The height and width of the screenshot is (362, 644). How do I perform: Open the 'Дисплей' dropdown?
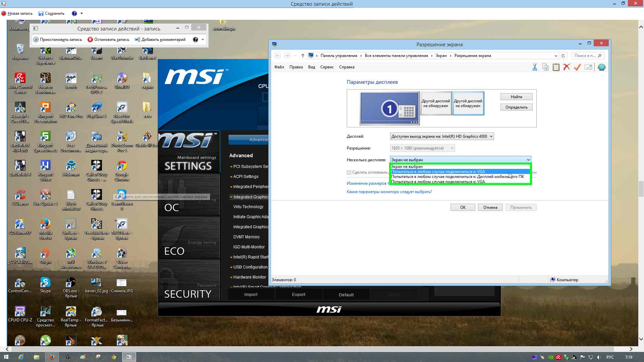point(441,136)
